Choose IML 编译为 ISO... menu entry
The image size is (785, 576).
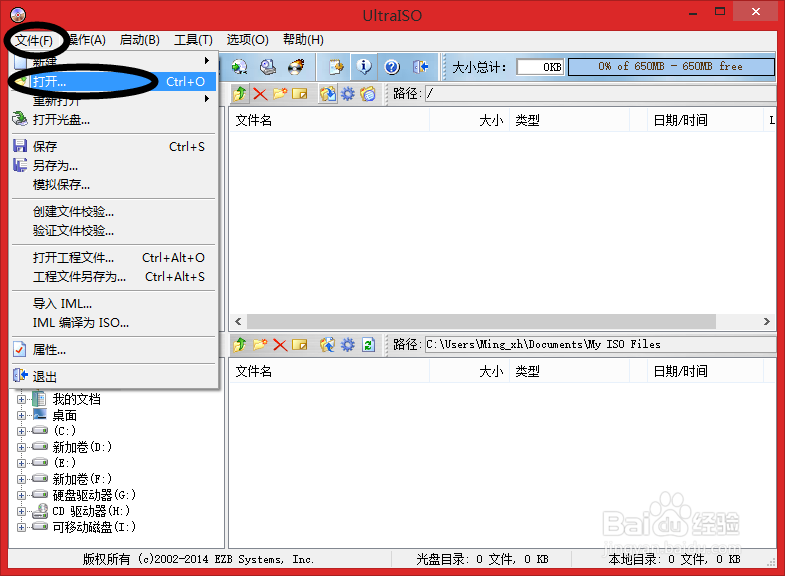(x=114, y=323)
